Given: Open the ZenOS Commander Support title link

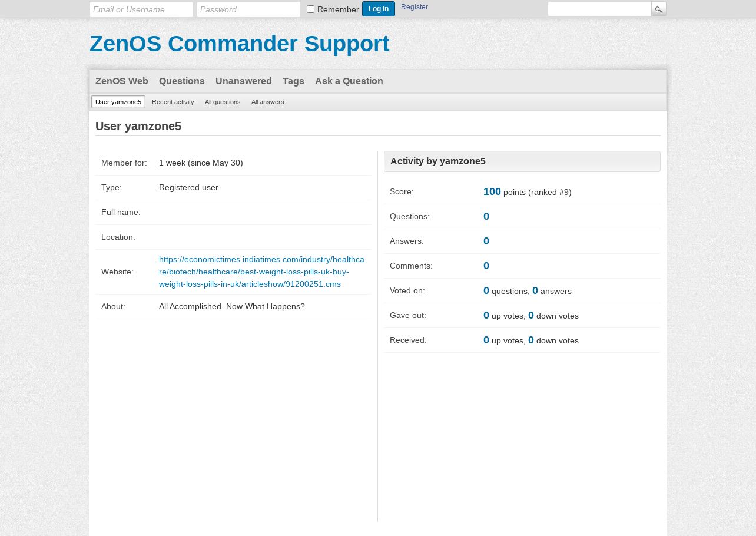Looking at the screenshot, I should pyautogui.click(x=240, y=44).
